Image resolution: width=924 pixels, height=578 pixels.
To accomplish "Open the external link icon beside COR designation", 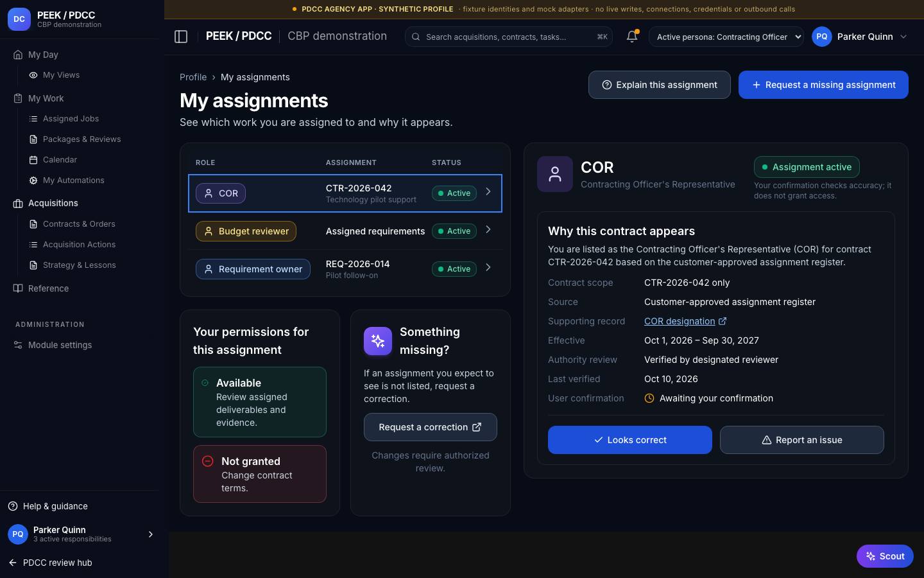I will [723, 321].
